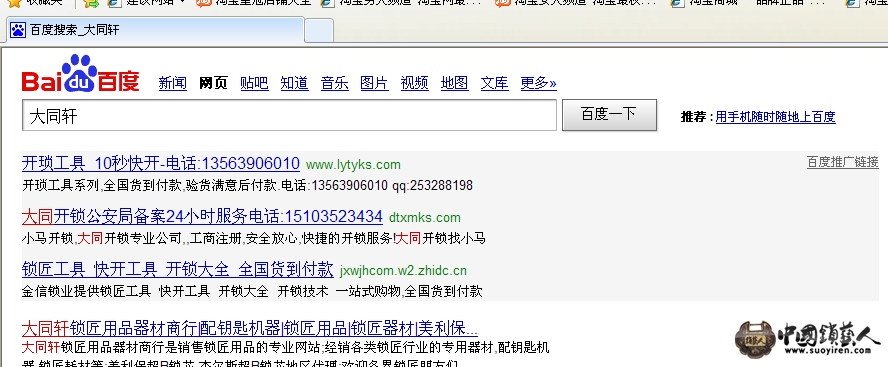Open the 知道 Q&A section
Image resolution: width=888 pixels, height=367 pixels.
tap(294, 83)
